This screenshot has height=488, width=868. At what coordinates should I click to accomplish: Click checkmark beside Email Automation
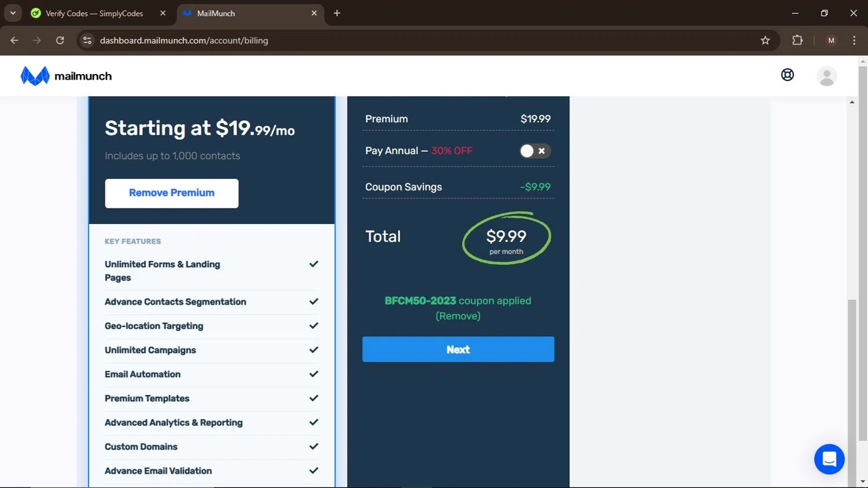314,374
